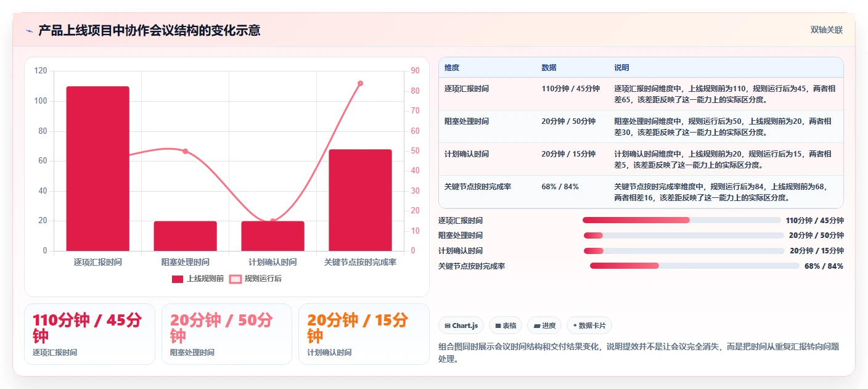Image resolution: width=868 pixels, height=389 pixels.
Task: Click the 说明 table column header
Action: 621,68
